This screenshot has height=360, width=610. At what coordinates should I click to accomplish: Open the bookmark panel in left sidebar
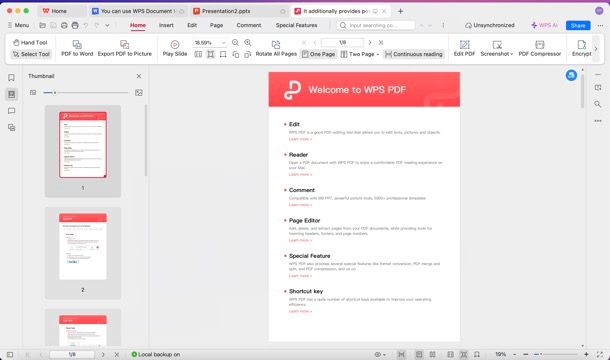pos(11,78)
